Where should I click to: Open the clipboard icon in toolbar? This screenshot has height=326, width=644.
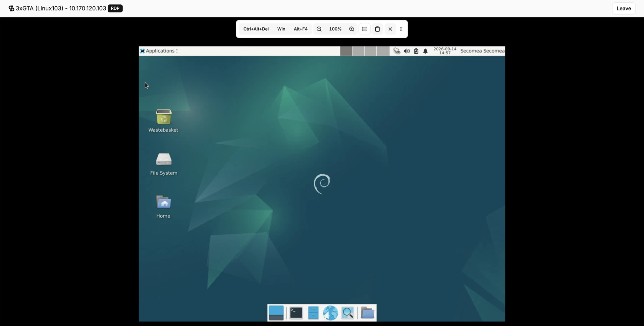click(377, 29)
